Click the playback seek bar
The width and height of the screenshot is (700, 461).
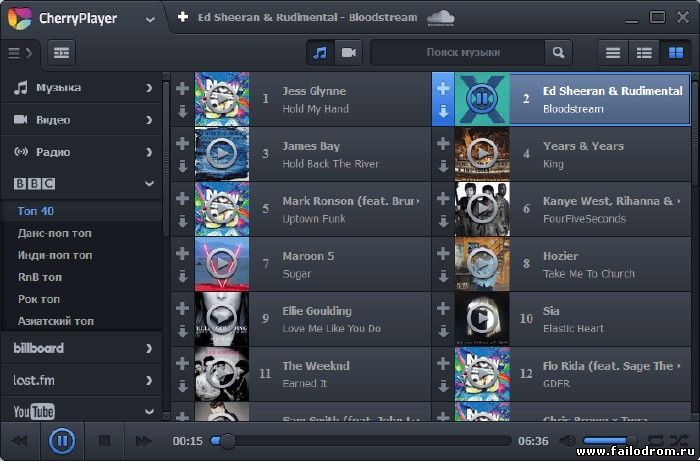click(x=361, y=441)
